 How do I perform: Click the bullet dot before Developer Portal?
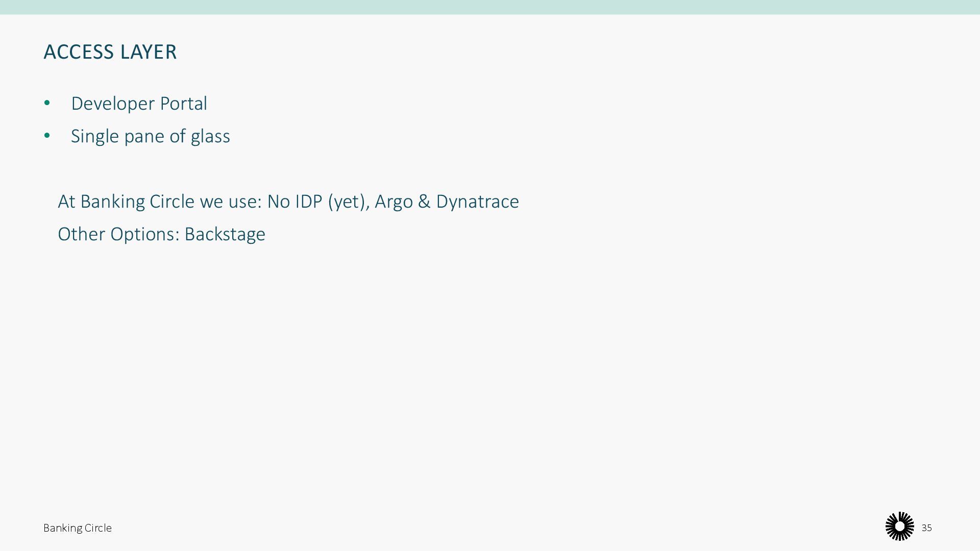(47, 103)
